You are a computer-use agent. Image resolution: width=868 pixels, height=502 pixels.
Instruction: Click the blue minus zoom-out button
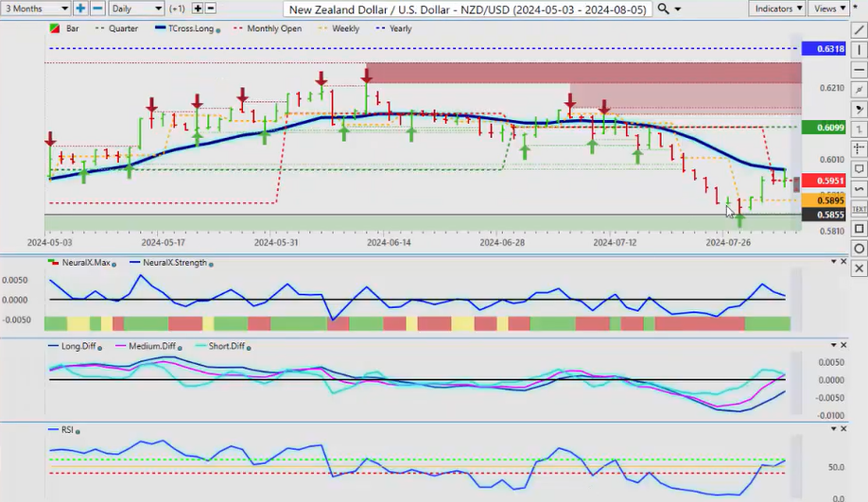point(96,9)
